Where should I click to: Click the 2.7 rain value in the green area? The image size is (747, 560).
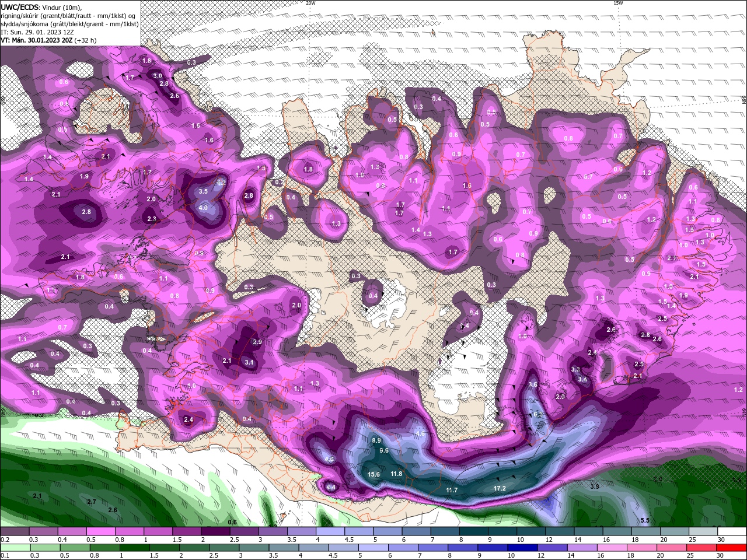pyautogui.click(x=91, y=502)
